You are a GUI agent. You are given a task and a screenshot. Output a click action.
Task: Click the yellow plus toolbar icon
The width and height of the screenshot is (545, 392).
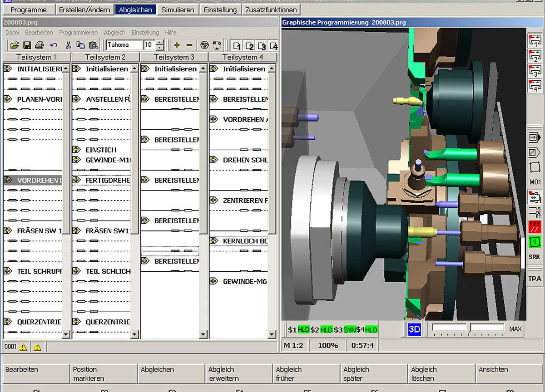(177, 45)
